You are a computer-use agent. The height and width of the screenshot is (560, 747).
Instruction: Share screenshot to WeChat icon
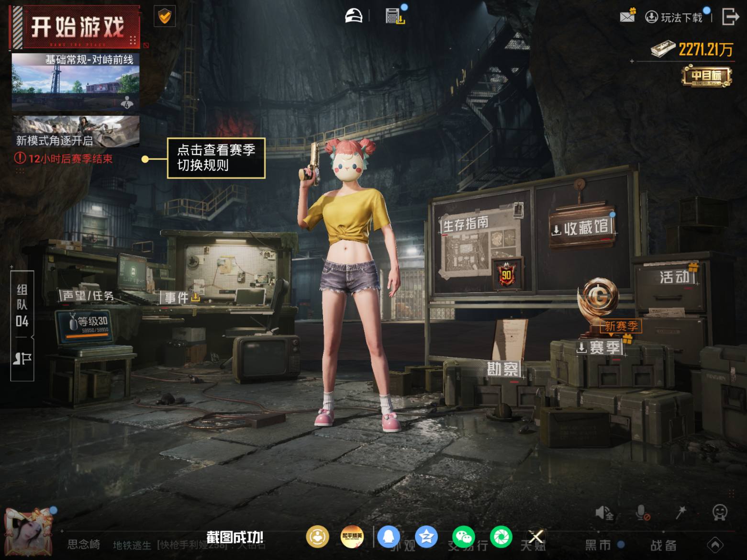tap(464, 537)
